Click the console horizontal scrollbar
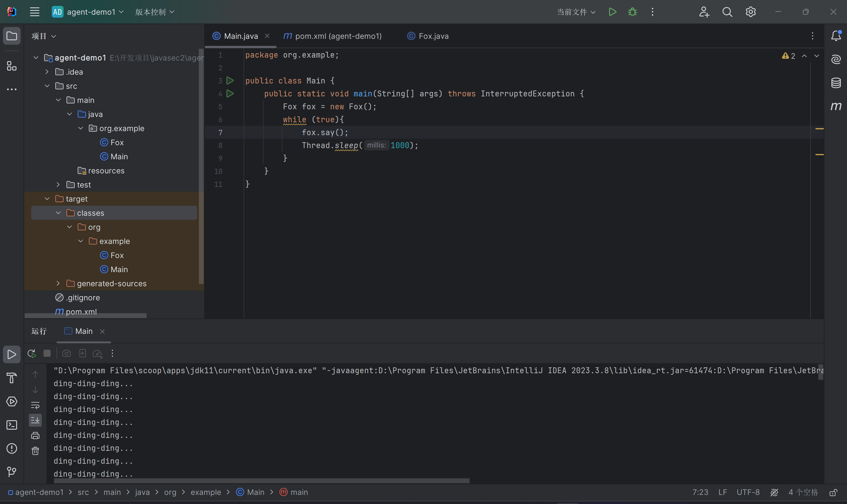 (262, 481)
